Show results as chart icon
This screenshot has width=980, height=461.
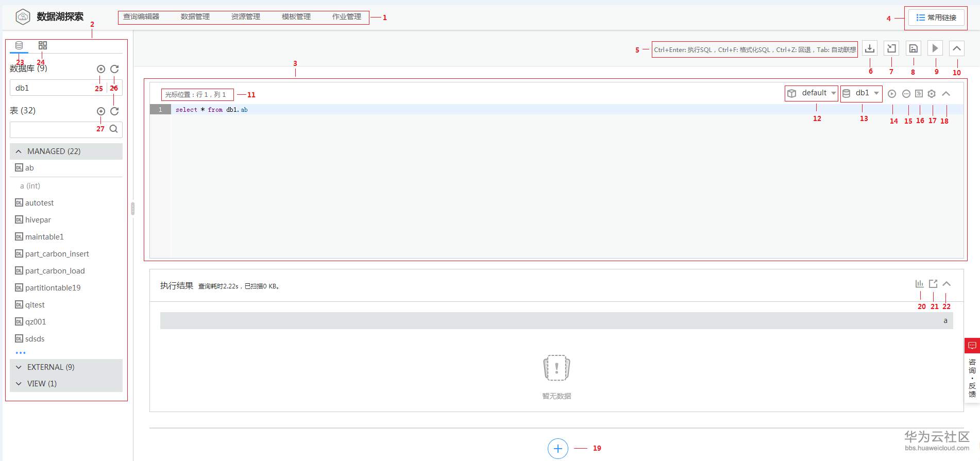[920, 284]
